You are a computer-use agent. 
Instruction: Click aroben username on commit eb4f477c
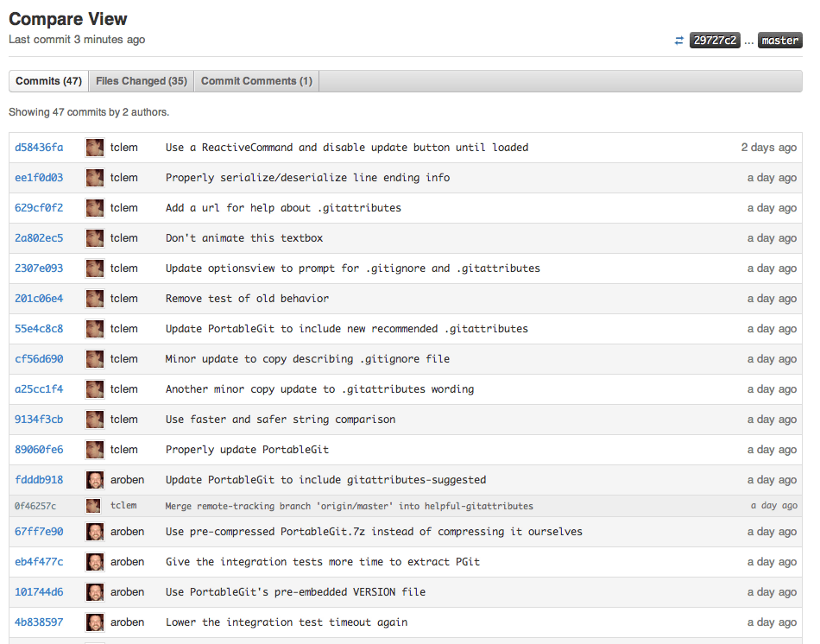tap(127, 562)
